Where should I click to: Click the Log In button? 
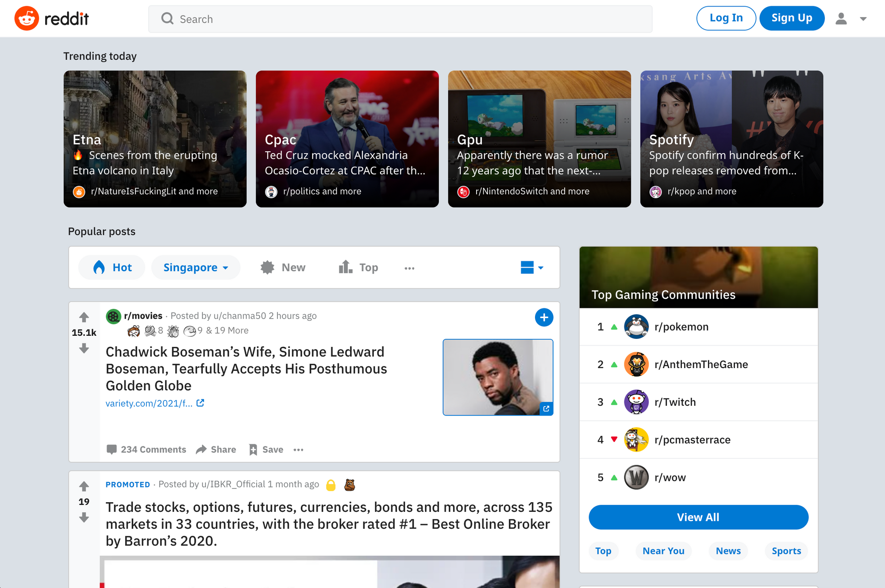point(726,18)
